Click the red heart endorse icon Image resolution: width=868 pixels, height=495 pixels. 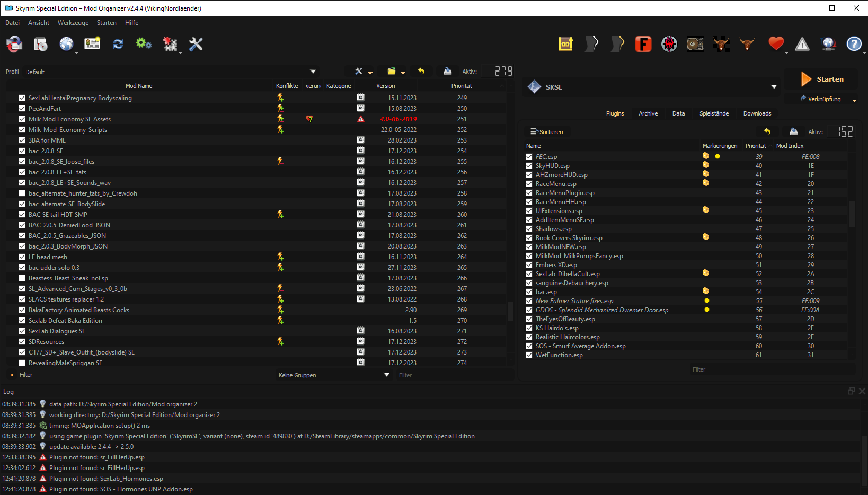(x=776, y=44)
